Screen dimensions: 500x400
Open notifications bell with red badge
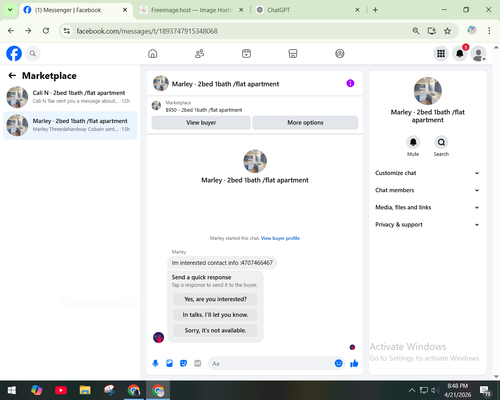tap(460, 53)
